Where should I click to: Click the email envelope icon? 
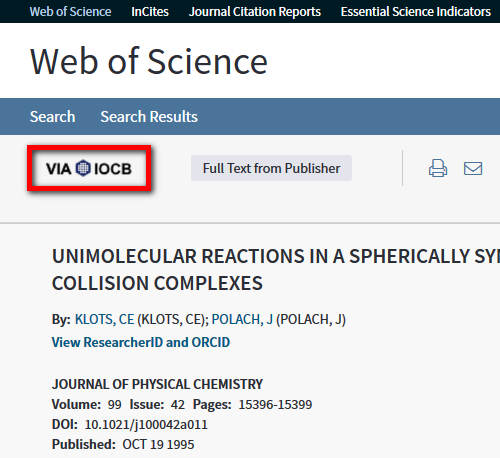click(473, 168)
